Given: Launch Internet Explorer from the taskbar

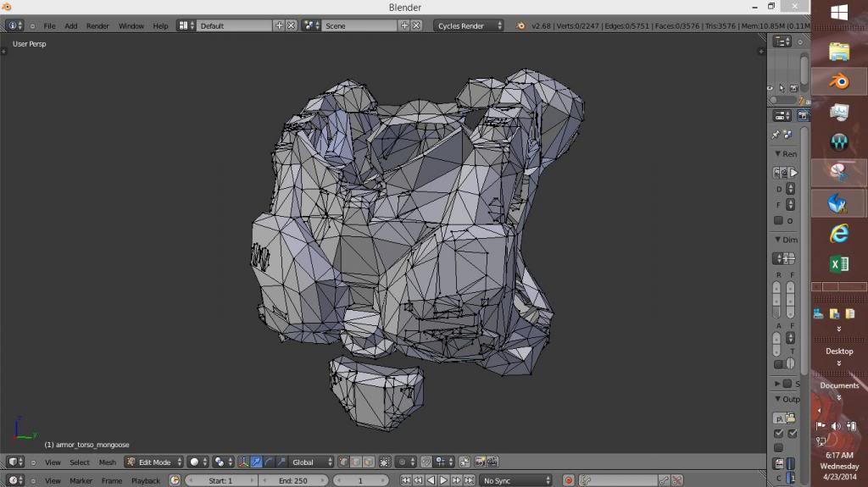Looking at the screenshot, I should 838,233.
